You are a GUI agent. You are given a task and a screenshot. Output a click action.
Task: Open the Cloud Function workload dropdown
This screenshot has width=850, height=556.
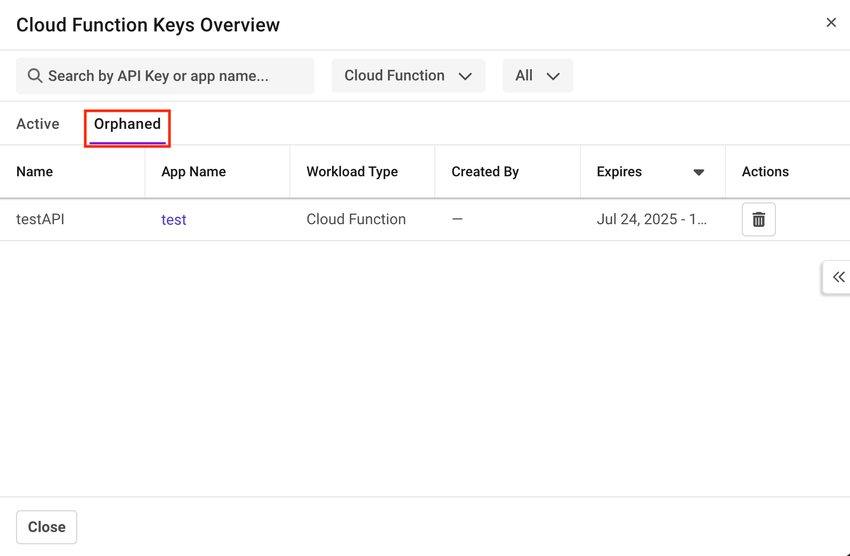(408, 76)
